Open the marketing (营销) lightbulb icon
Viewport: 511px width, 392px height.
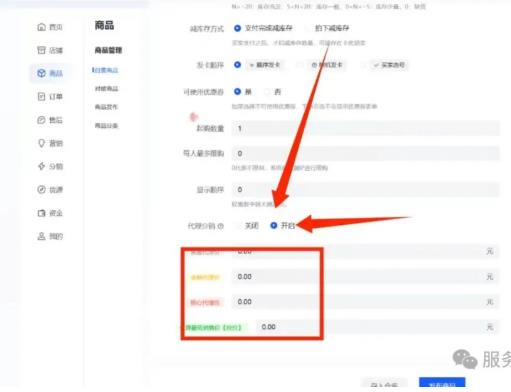(x=41, y=143)
